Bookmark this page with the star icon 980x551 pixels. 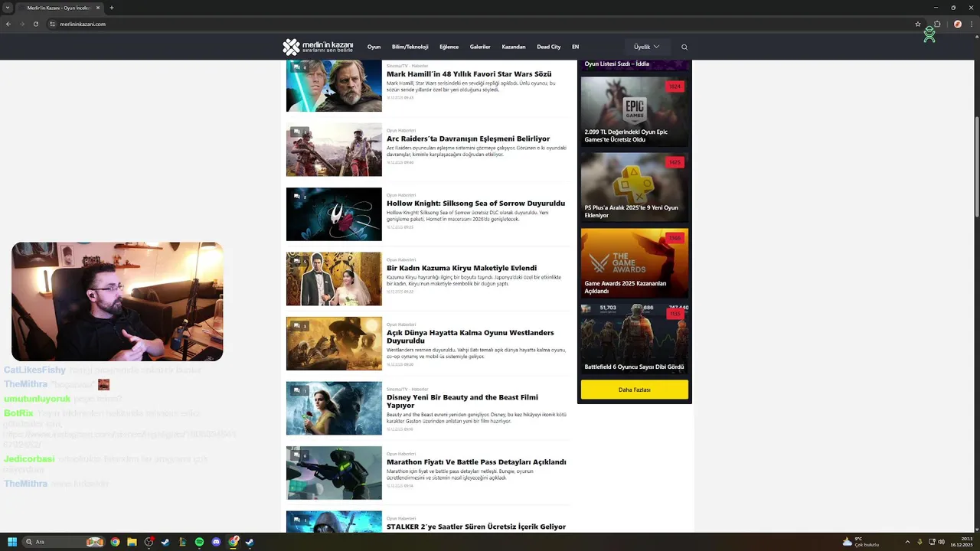coord(918,24)
